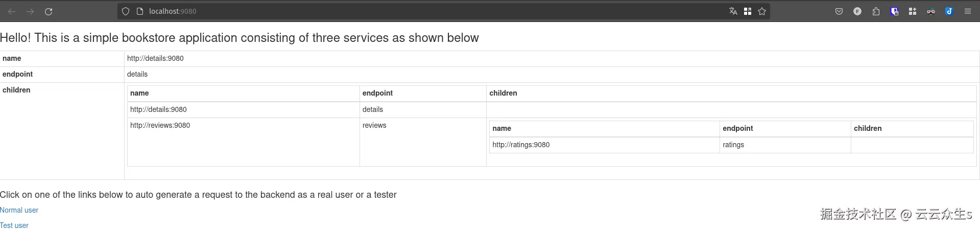Open the translate page icon
Image resolution: width=980 pixels, height=229 pixels.
pyautogui.click(x=733, y=11)
